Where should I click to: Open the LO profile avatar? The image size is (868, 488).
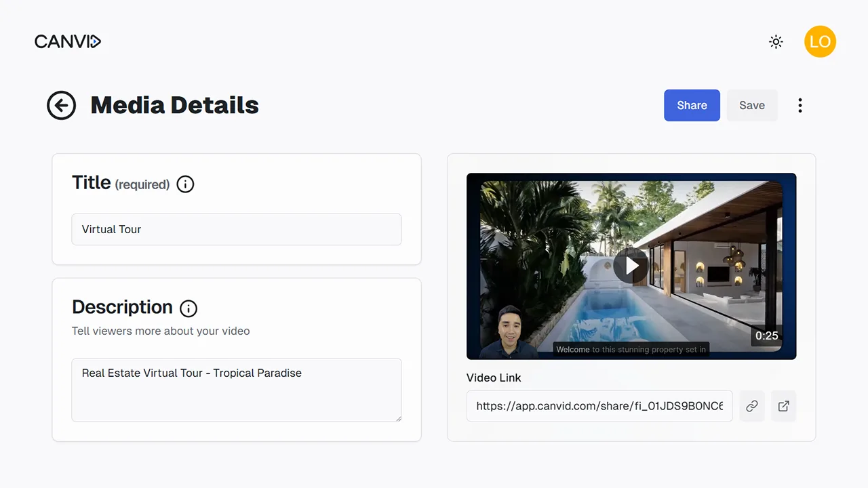tap(820, 41)
